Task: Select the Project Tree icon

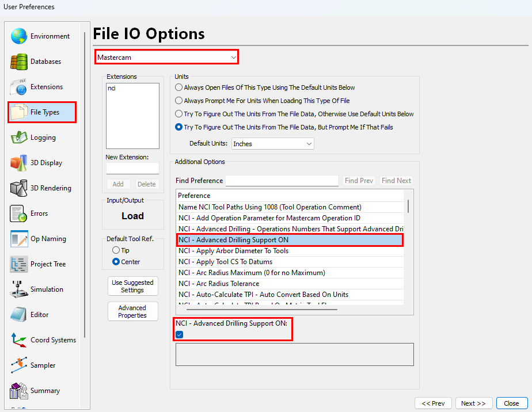Action: [18, 264]
